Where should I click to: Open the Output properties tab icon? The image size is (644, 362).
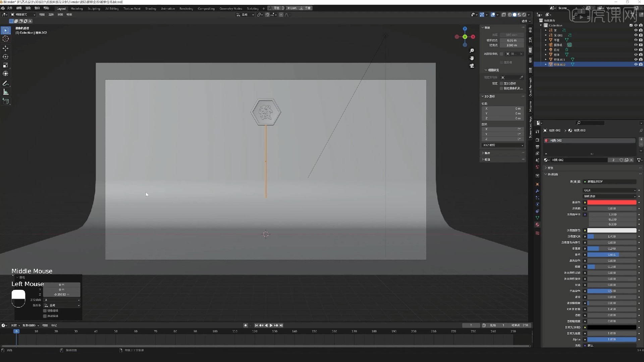pyautogui.click(x=537, y=147)
